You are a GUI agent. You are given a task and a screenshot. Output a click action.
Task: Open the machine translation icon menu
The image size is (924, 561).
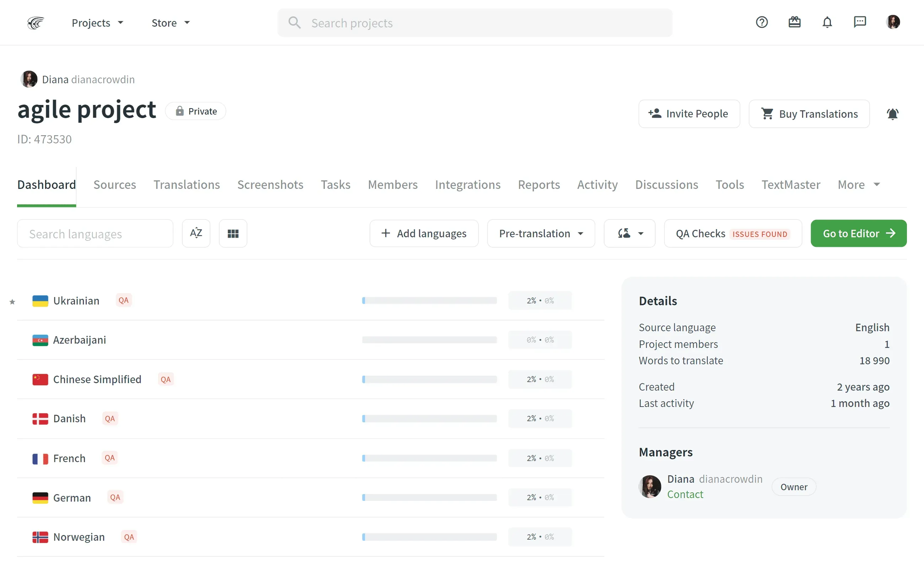tap(629, 233)
